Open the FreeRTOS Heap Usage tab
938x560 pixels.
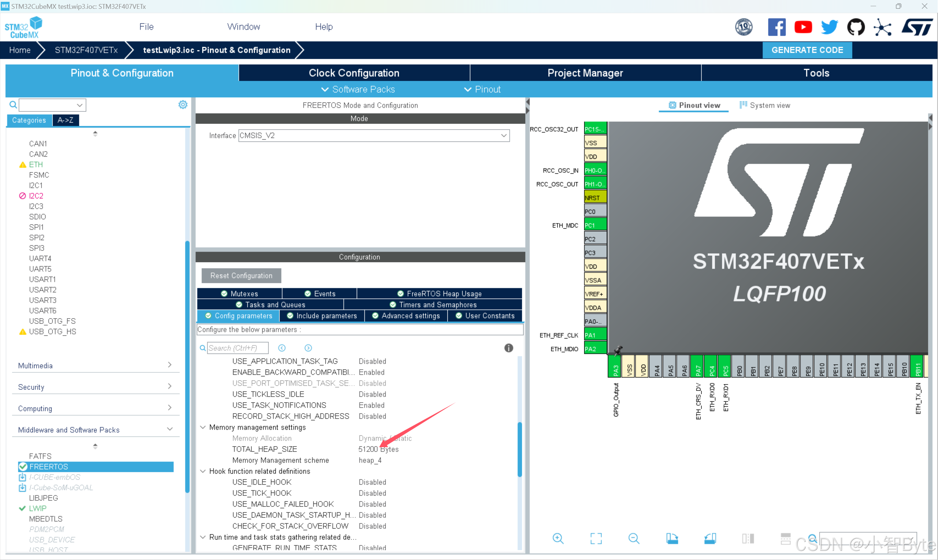click(x=439, y=294)
